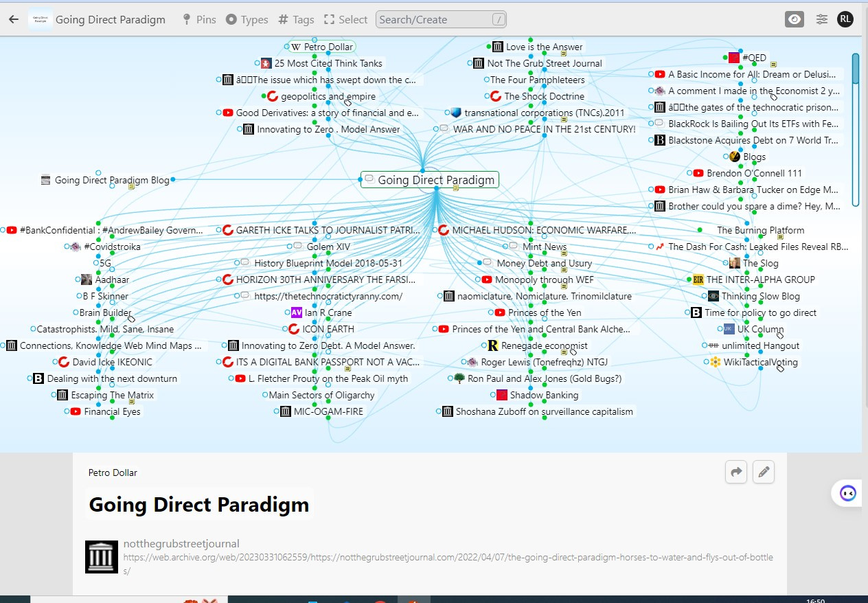Open the Types filter

(247, 20)
